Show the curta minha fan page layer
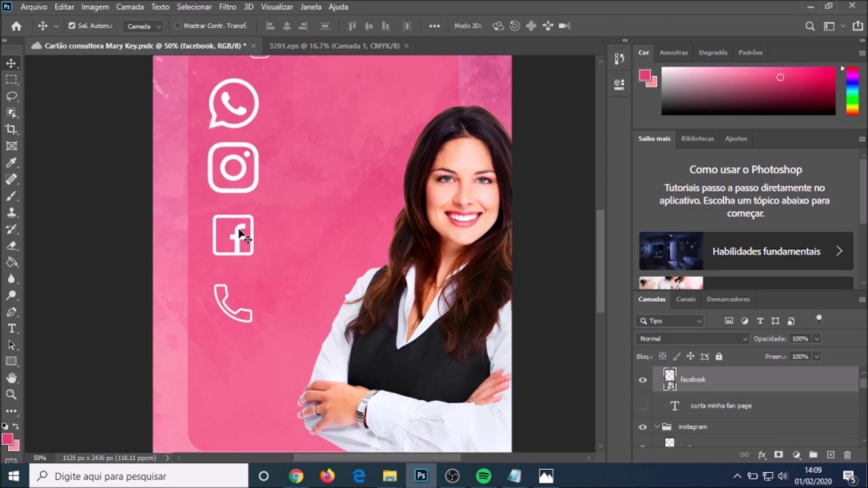This screenshot has width=868, height=488. (x=643, y=405)
